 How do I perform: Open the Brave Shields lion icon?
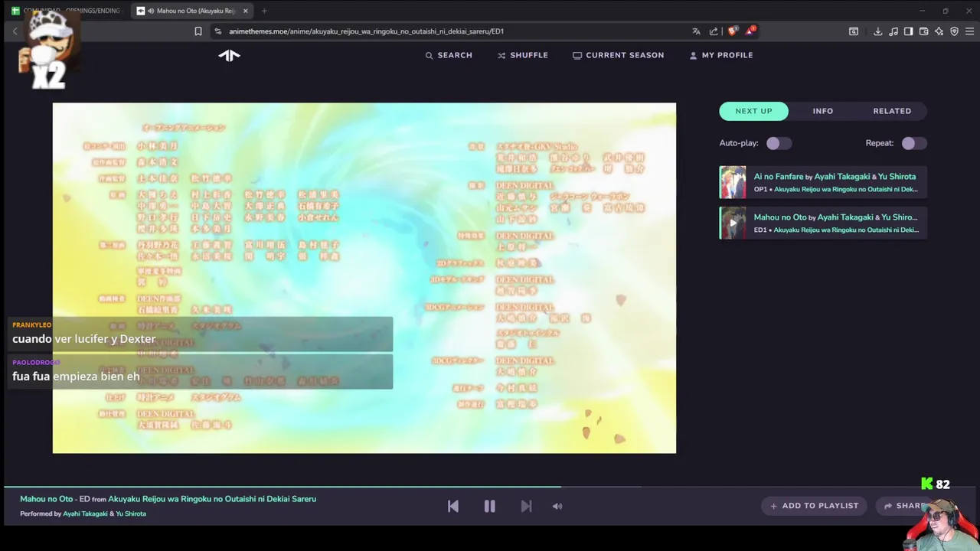coord(732,31)
